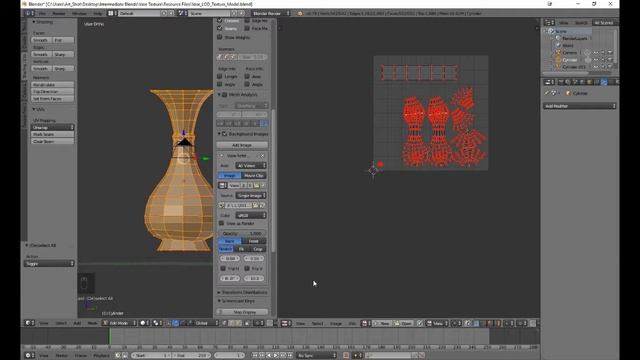The image size is (640, 360).
Task: Select Movie Clip background source
Action: pyautogui.click(x=254, y=176)
